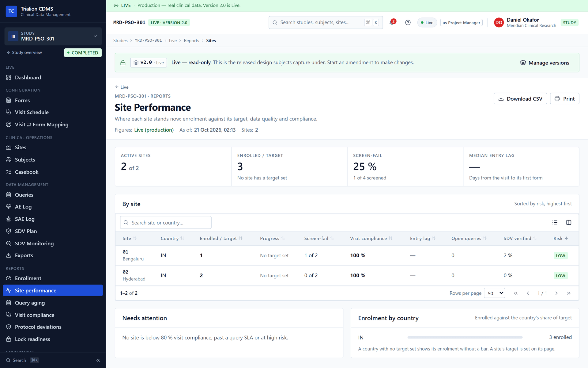Collapse the sidebar with the double chevron
Viewport: 588px width, 368px height.
pos(98,360)
